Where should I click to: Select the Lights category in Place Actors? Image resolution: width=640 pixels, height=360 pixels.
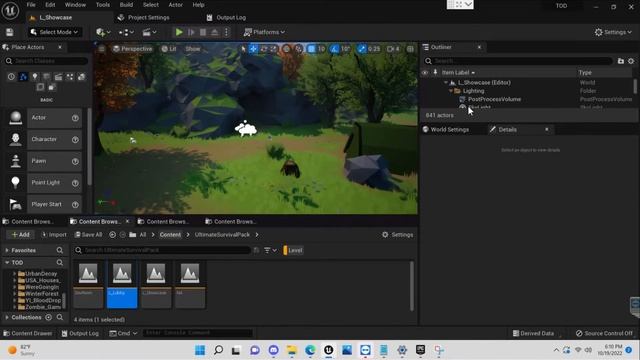coord(35,77)
